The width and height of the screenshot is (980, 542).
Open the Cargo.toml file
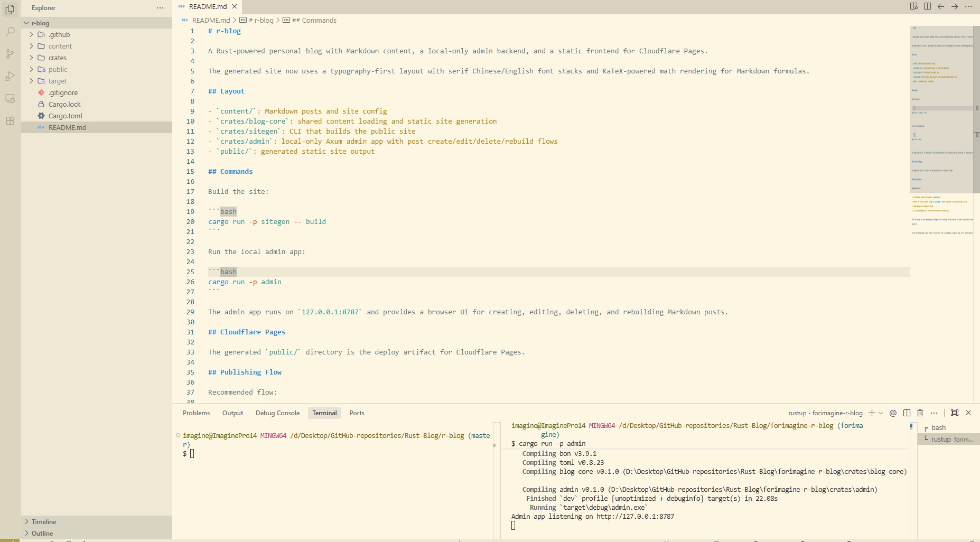tap(97, 116)
